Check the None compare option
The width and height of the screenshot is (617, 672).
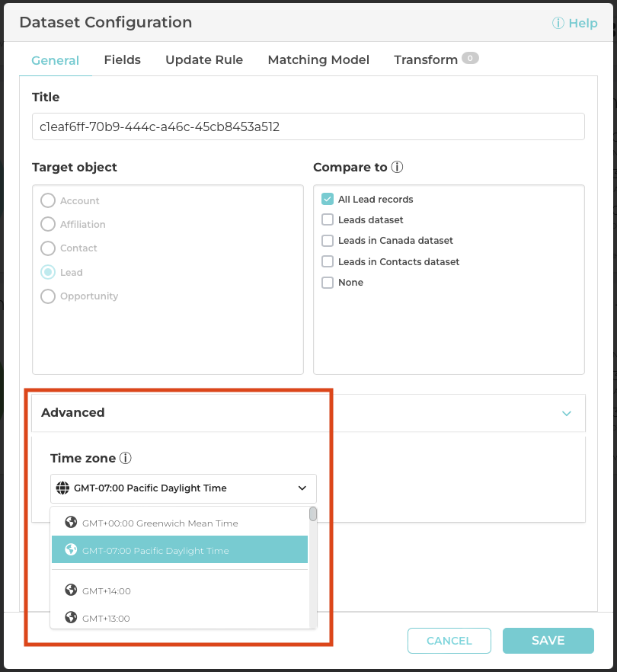click(328, 283)
